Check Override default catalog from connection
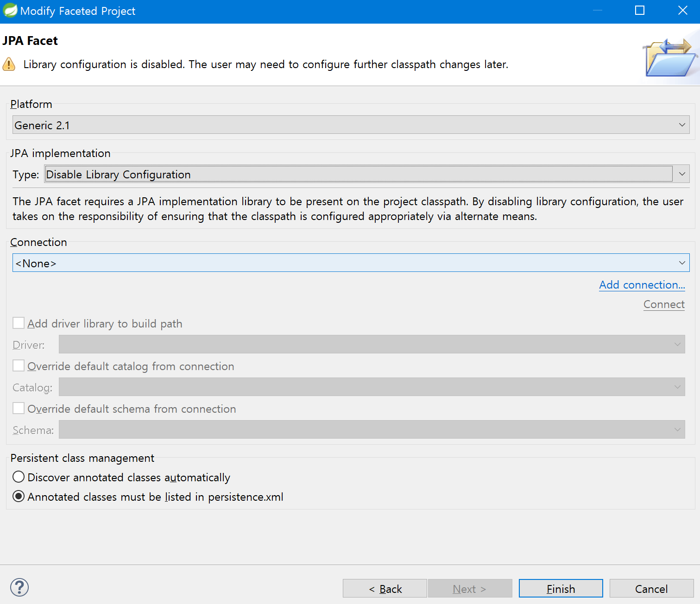700x604 pixels. [x=18, y=365]
